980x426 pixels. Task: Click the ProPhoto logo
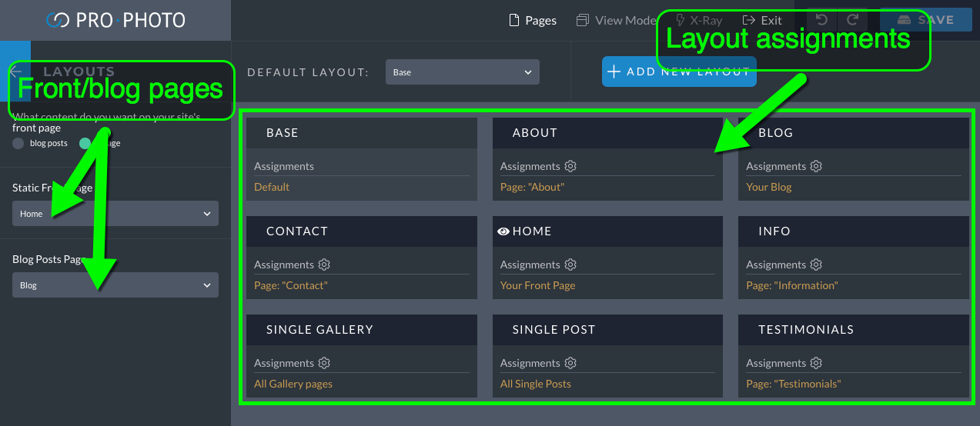tap(115, 20)
